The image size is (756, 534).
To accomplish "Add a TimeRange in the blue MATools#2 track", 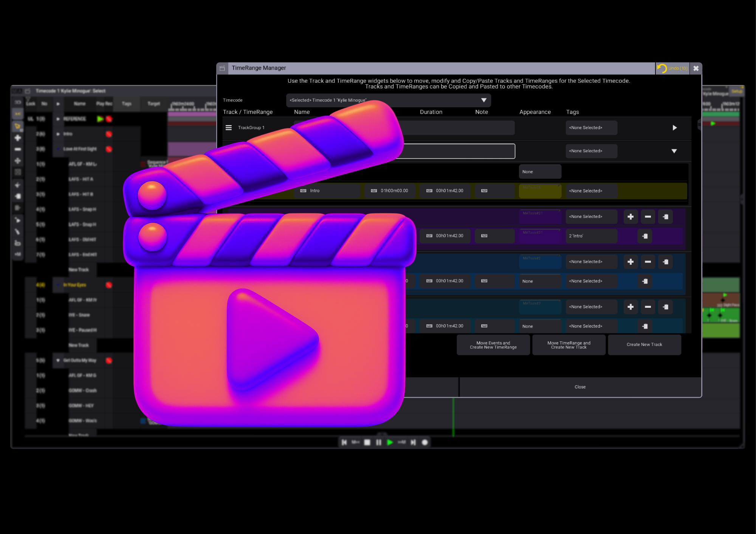I will point(631,262).
